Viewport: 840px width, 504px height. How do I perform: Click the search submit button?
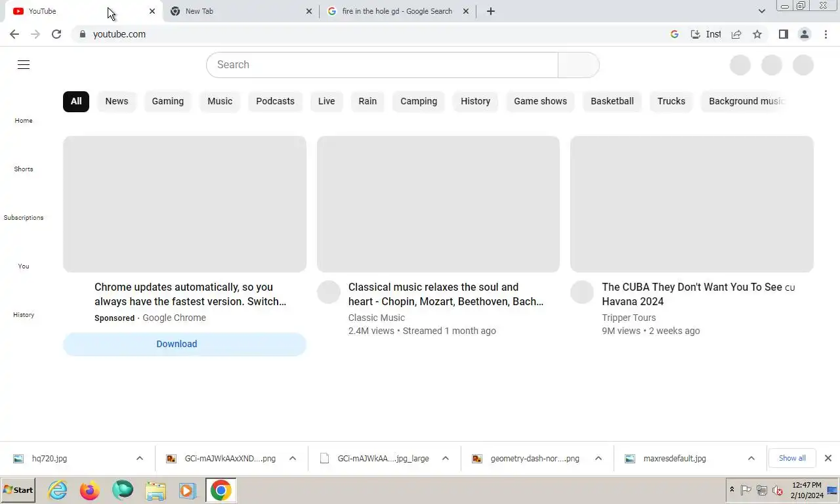coord(578,65)
